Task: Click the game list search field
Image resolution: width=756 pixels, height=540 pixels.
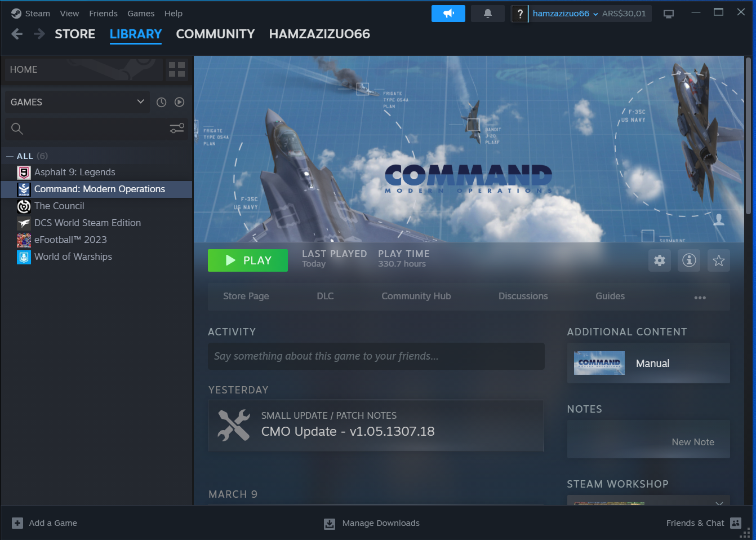Action: pyautogui.click(x=96, y=129)
